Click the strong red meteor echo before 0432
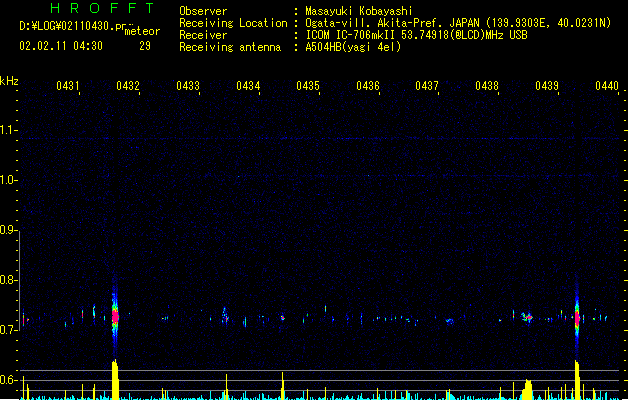The image size is (629, 400). (115, 317)
